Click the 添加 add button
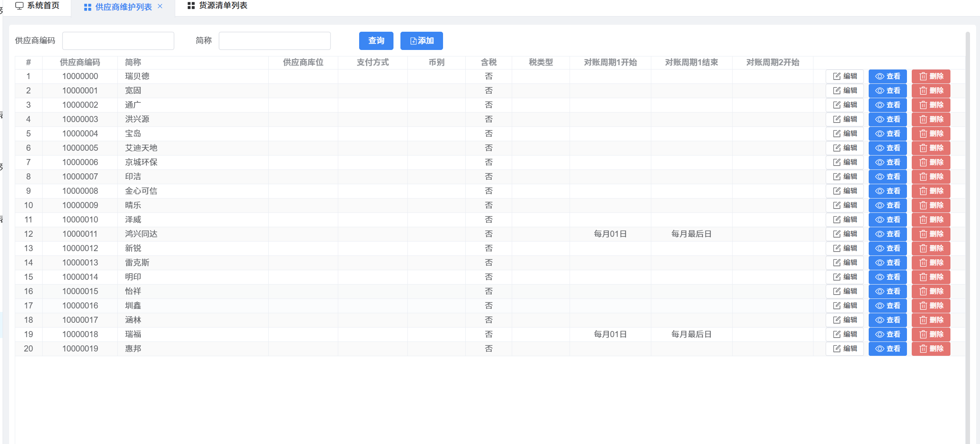The height and width of the screenshot is (444, 980). (421, 41)
